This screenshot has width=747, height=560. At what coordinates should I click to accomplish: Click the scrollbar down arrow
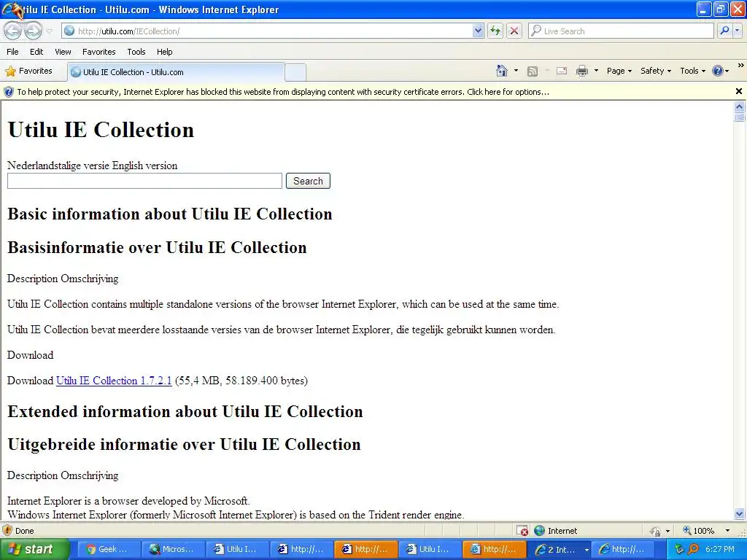[x=740, y=513]
